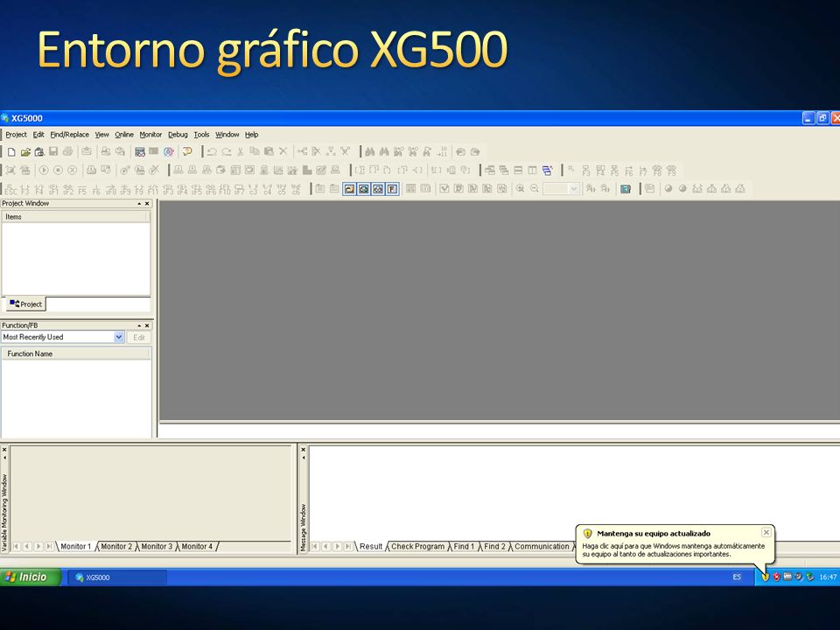
Task: Select the Result tab
Action: (x=371, y=546)
